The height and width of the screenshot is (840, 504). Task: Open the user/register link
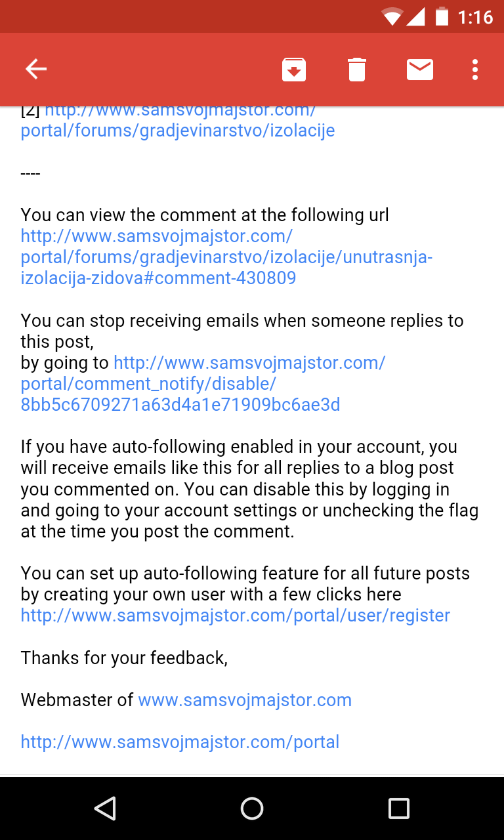click(x=236, y=616)
